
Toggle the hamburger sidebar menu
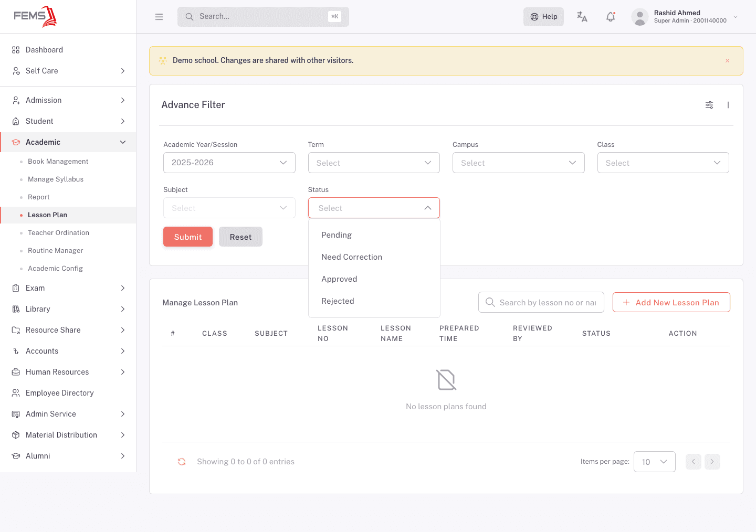point(159,17)
